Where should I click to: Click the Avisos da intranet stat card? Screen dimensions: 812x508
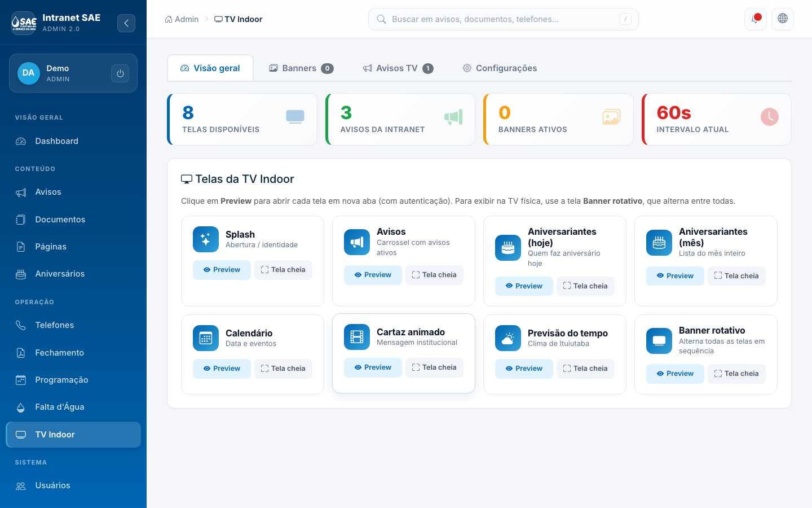(400, 120)
